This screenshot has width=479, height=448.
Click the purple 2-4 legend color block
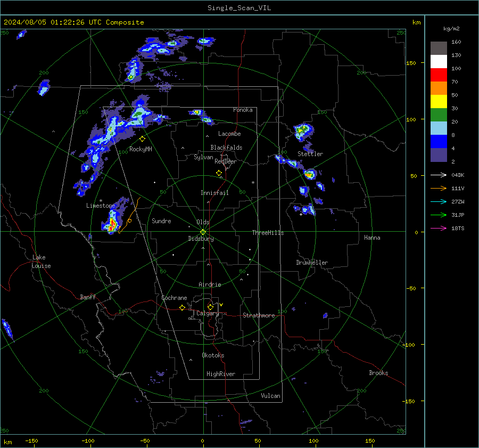[439, 155]
